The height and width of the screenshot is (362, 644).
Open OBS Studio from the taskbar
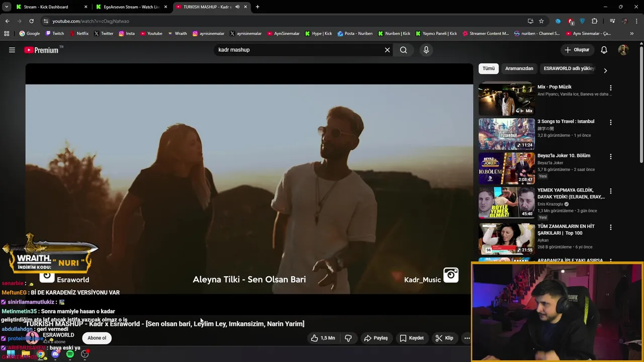(85, 354)
